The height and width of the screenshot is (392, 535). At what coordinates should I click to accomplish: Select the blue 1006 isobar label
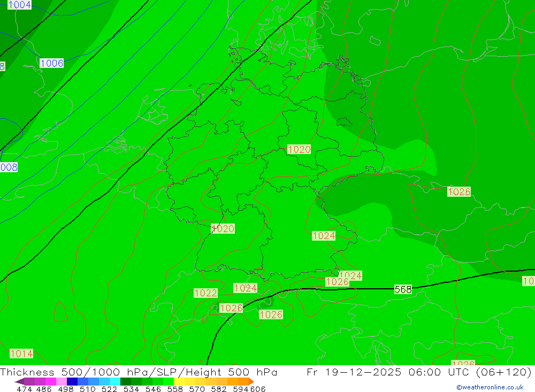click(51, 63)
